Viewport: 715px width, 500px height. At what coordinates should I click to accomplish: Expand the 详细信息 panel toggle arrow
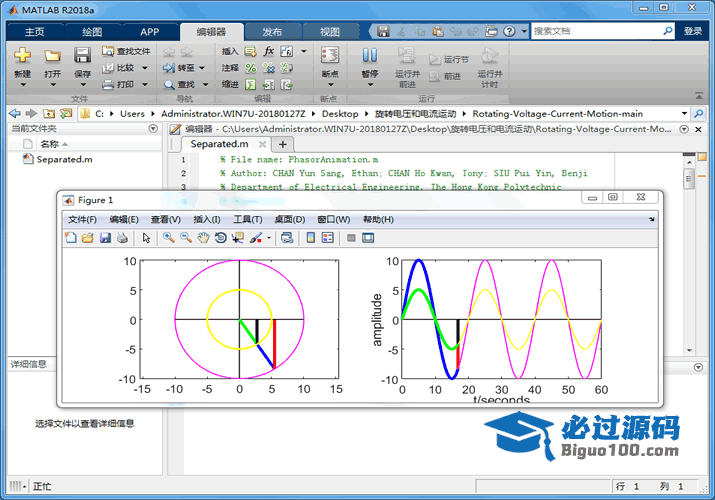coord(698,367)
